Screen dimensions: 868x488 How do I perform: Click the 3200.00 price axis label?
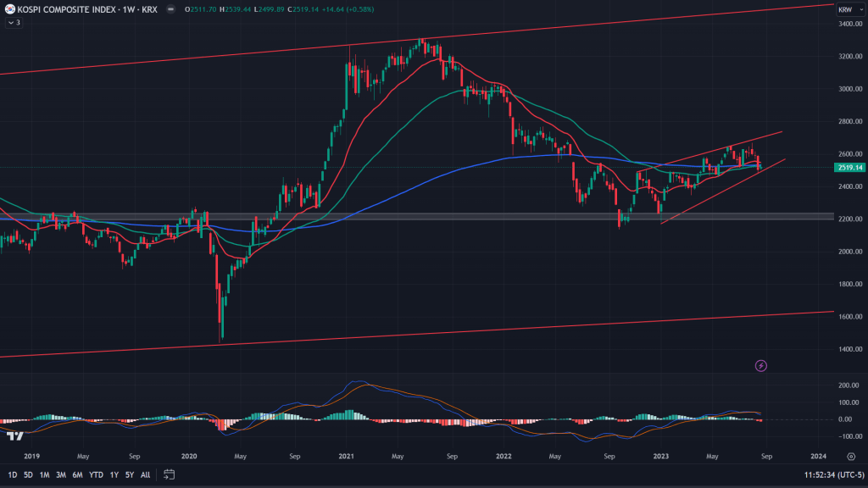click(849, 57)
